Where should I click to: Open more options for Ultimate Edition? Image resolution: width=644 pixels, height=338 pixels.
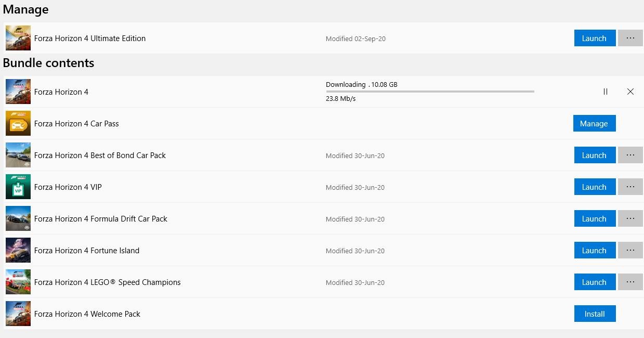tap(630, 38)
